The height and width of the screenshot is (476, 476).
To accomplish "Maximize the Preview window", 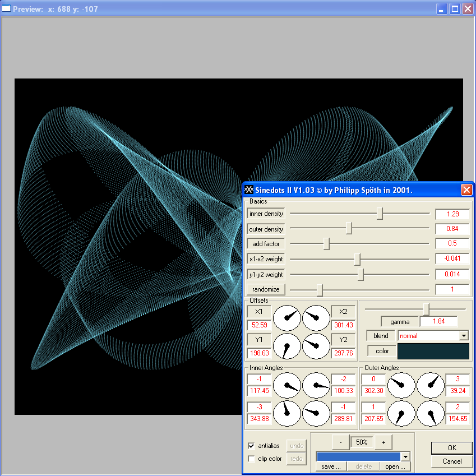I will pyautogui.click(x=455, y=9).
